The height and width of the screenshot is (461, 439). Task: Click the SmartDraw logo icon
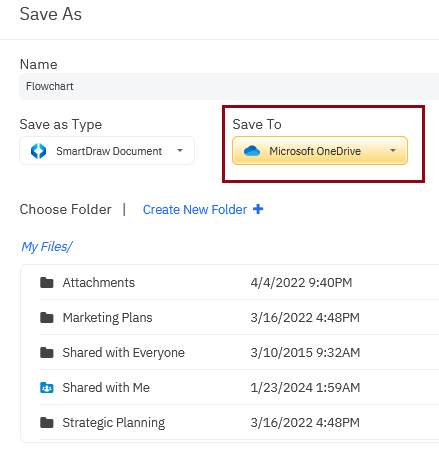pos(39,151)
